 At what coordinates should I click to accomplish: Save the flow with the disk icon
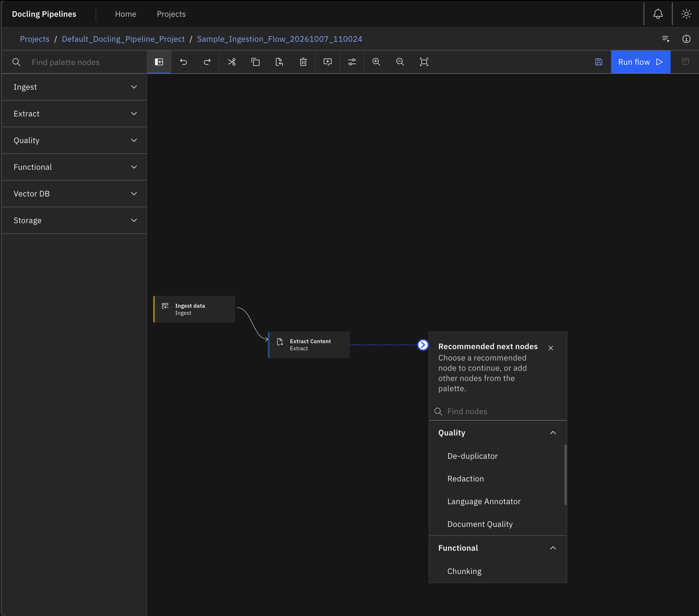click(599, 62)
